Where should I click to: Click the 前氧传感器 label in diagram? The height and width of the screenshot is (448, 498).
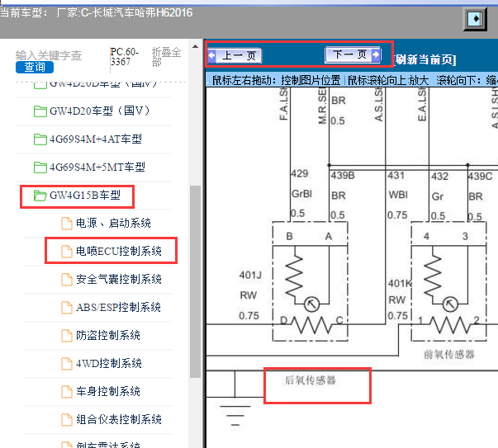[x=448, y=354]
